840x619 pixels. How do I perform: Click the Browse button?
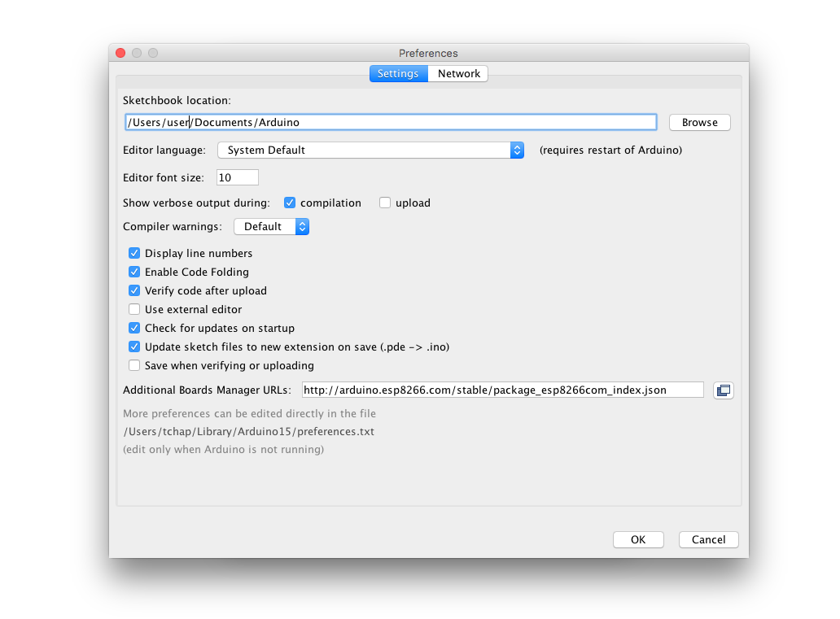(700, 123)
